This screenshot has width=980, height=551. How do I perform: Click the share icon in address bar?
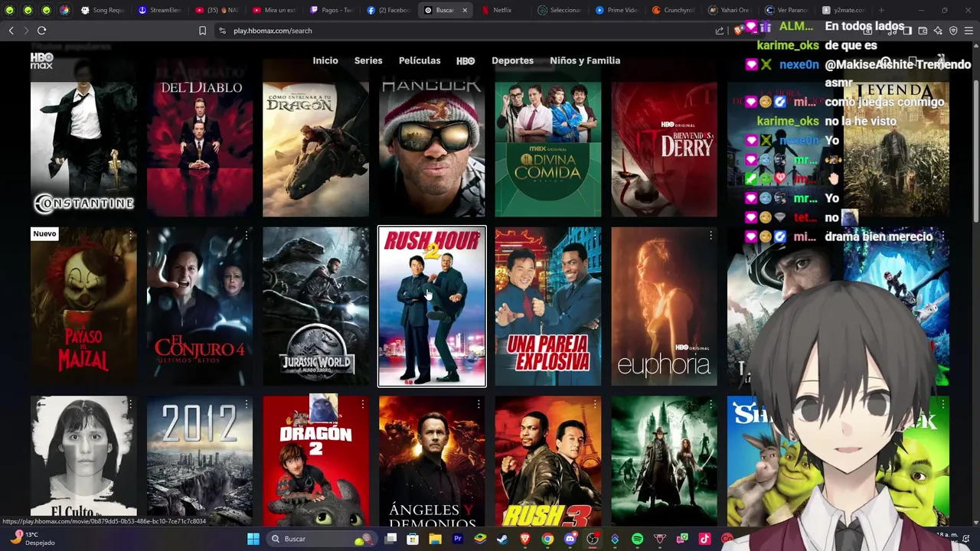click(720, 31)
